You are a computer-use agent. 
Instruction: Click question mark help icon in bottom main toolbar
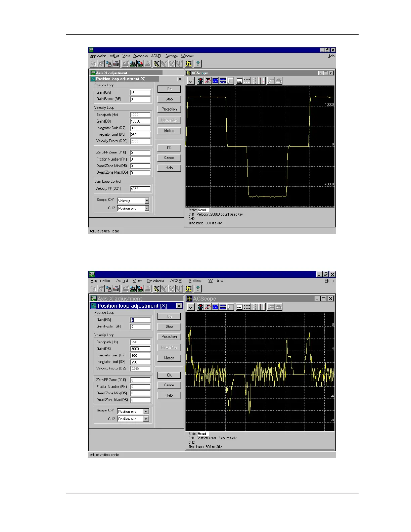[198, 289]
